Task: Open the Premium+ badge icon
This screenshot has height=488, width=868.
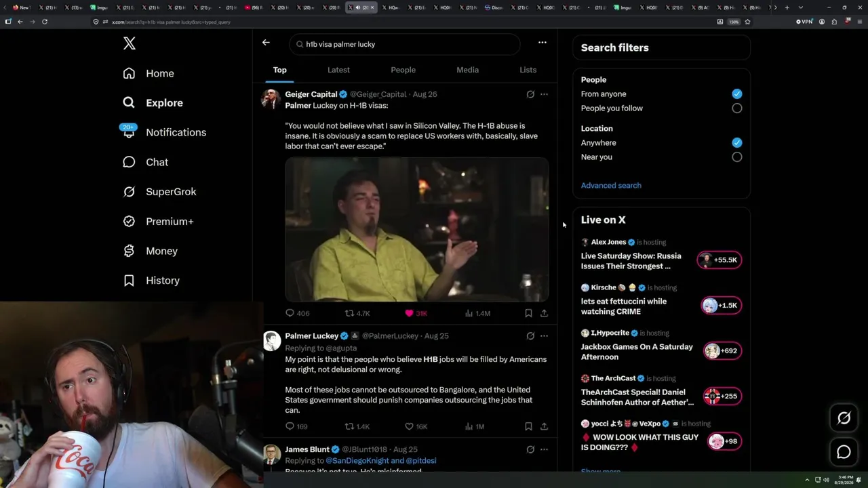Action: (x=129, y=221)
